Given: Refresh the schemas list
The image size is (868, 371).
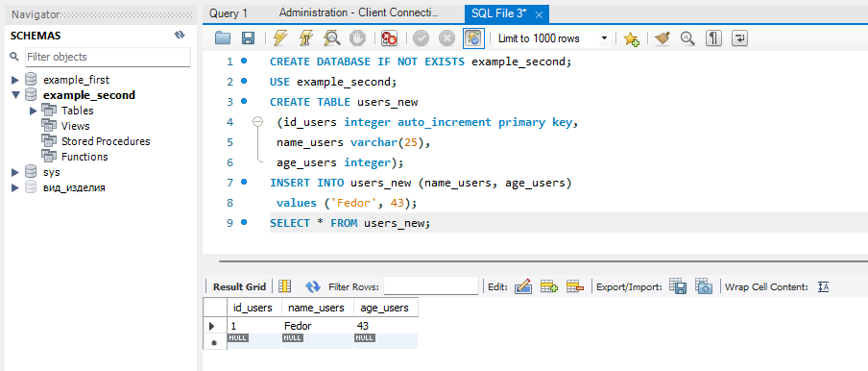Looking at the screenshot, I should click(180, 35).
